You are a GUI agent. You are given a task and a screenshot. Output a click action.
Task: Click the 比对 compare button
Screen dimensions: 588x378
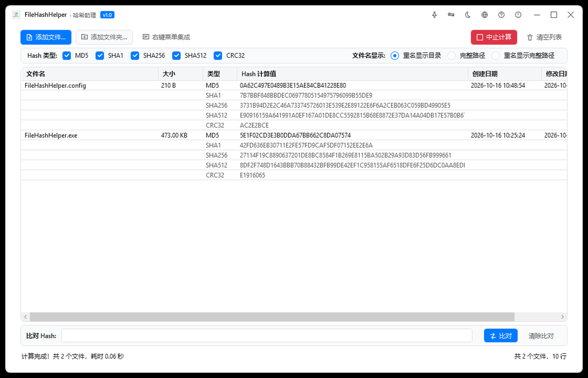tap(500, 336)
